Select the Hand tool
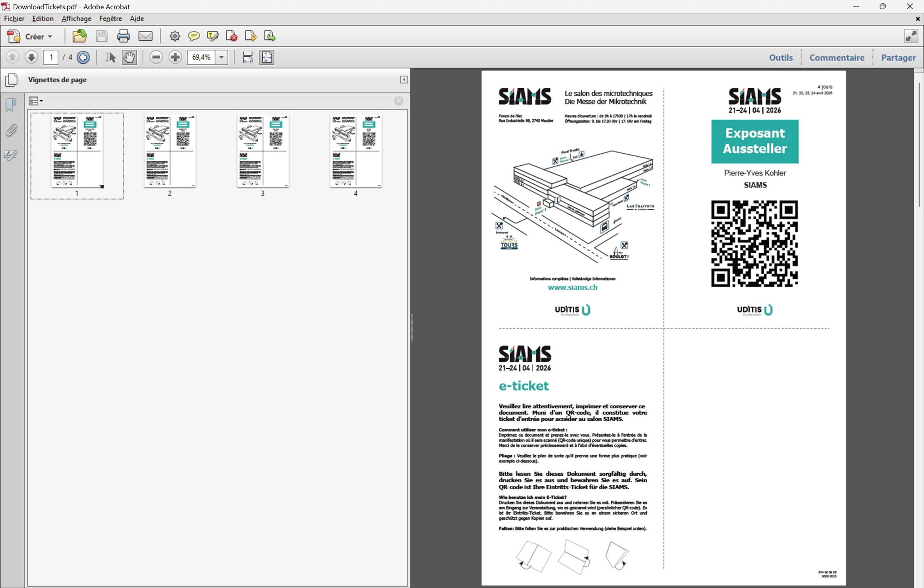The width and height of the screenshot is (924, 588). coord(129,57)
